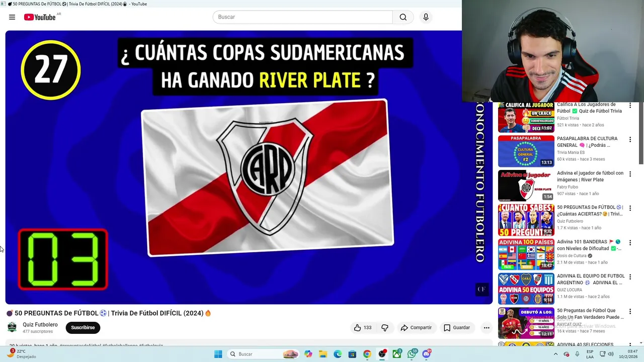Open Copilot from the taskbar
The image size is (644, 362).
tap(308, 354)
